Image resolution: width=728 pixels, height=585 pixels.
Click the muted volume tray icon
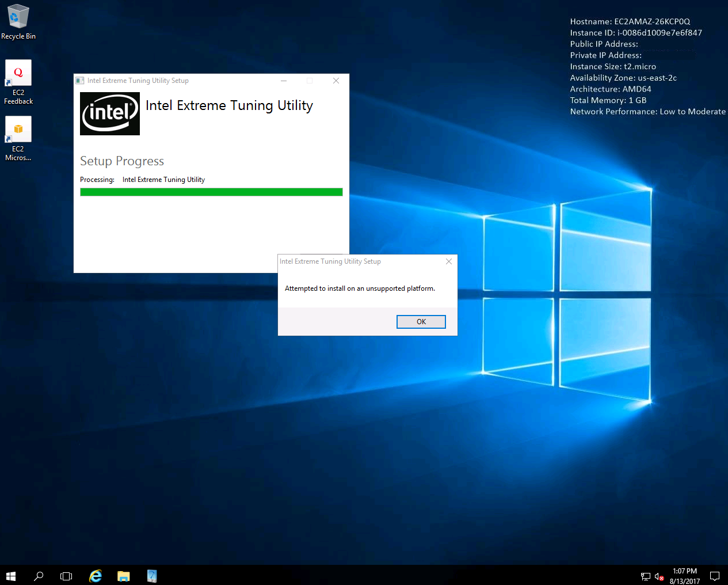tap(660, 576)
